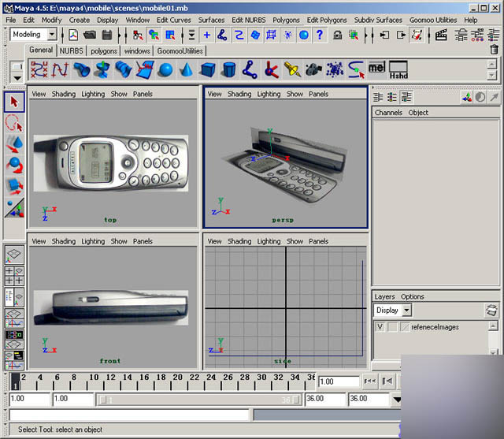Viewport: 504px width, 439px height.
Task: Click the cube primitive shelf icon
Action: click(207, 70)
